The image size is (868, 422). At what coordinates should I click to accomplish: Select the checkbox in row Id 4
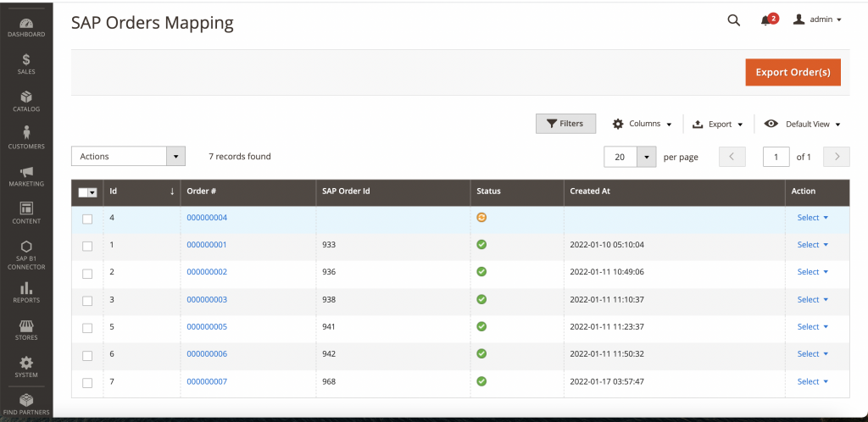click(x=87, y=219)
